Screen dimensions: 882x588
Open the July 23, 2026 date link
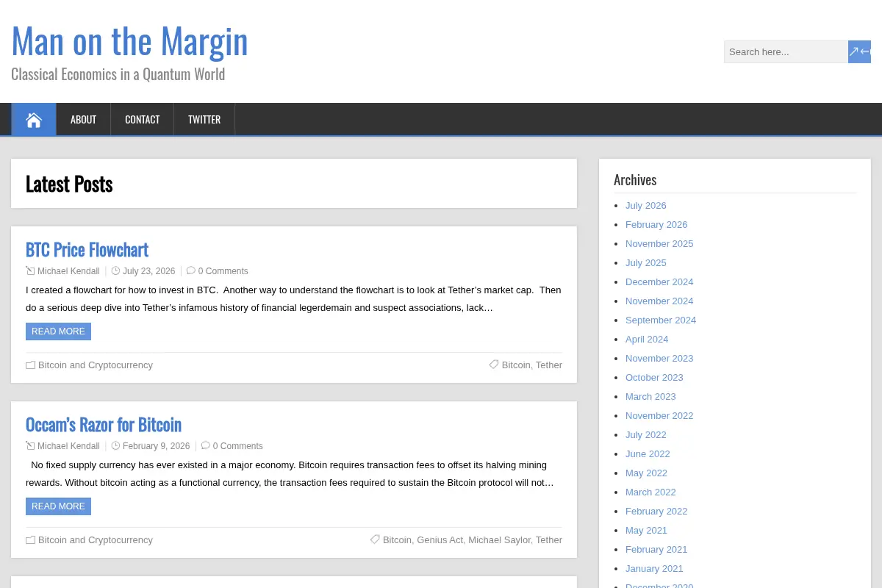click(x=149, y=271)
